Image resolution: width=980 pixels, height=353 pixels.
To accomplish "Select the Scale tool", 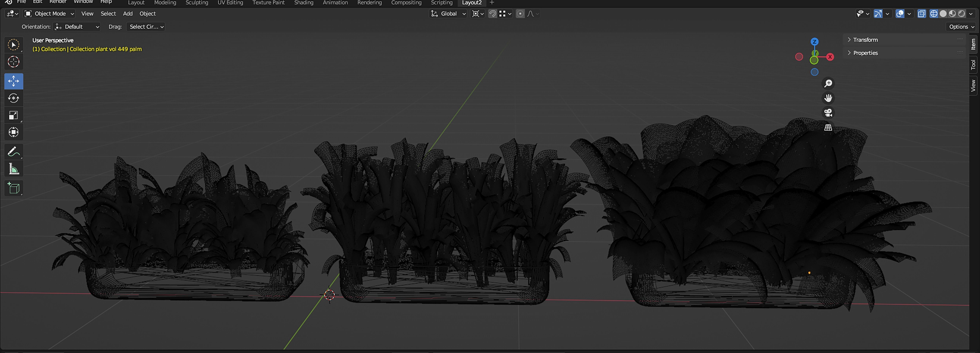I will [14, 115].
